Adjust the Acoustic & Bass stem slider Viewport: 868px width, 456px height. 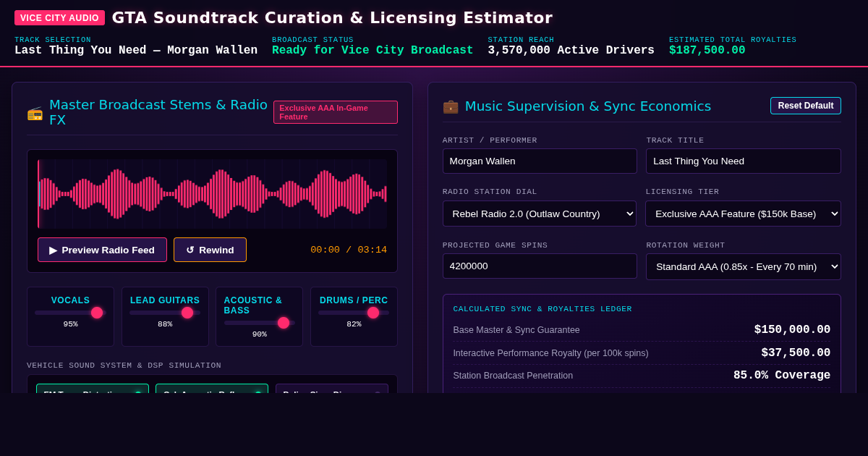pyautogui.click(x=259, y=323)
